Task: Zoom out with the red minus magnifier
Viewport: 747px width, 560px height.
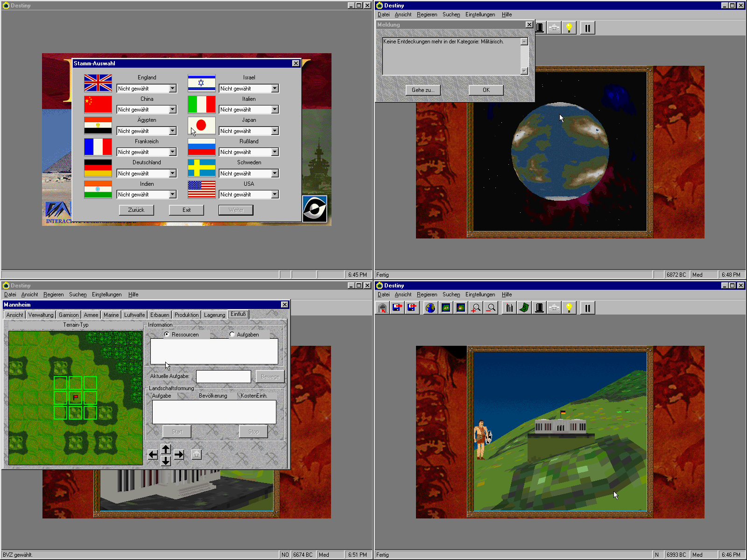Action: (x=491, y=308)
